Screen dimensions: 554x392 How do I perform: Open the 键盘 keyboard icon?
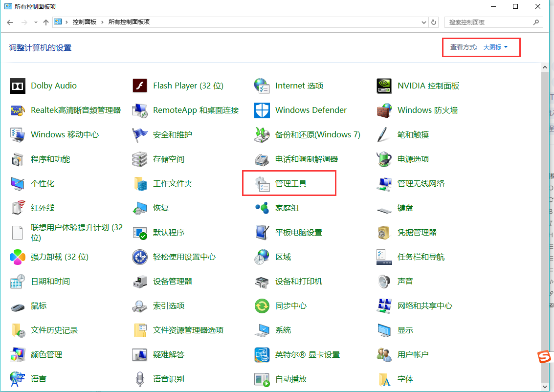point(384,210)
